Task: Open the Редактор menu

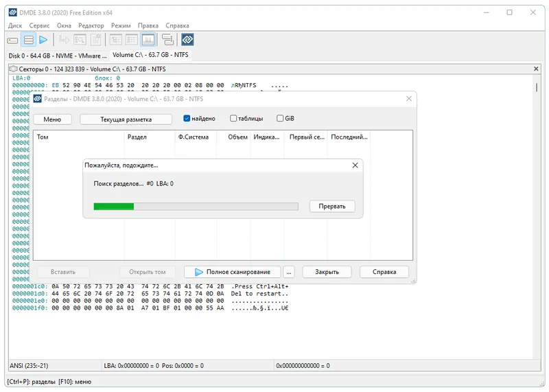Action: [91, 25]
